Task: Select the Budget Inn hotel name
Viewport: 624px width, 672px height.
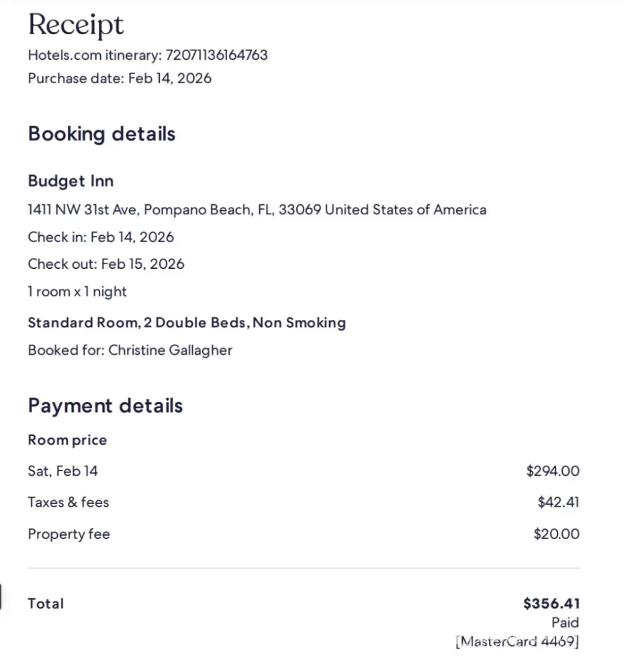Action: pyautogui.click(x=71, y=181)
